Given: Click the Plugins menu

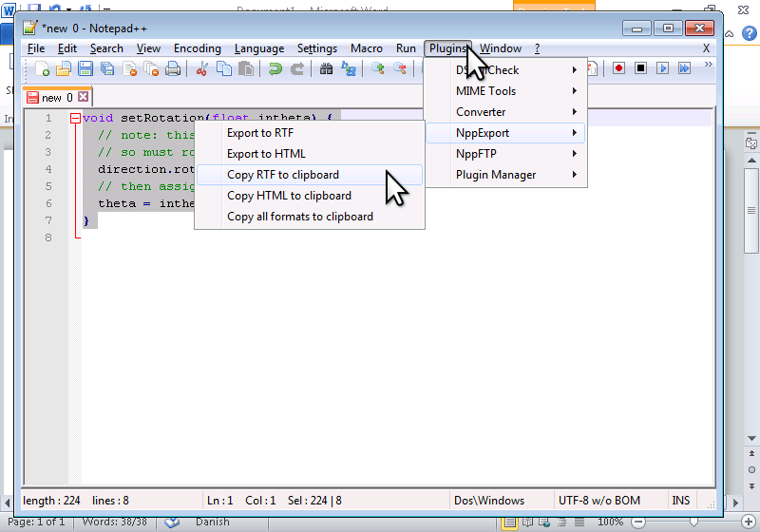Looking at the screenshot, I should 447,48.
